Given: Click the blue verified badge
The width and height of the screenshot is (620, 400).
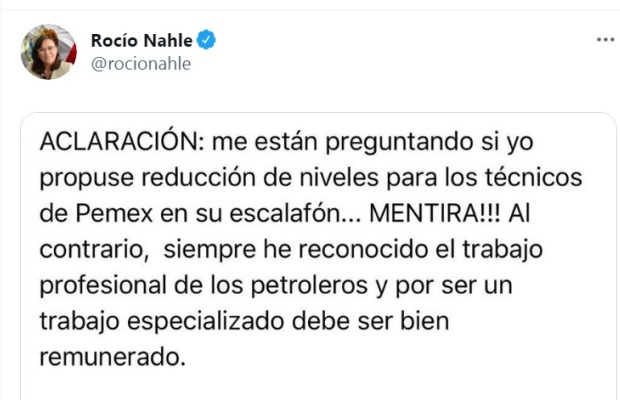Looking at the screenshot, I should [x=206, y=40].
